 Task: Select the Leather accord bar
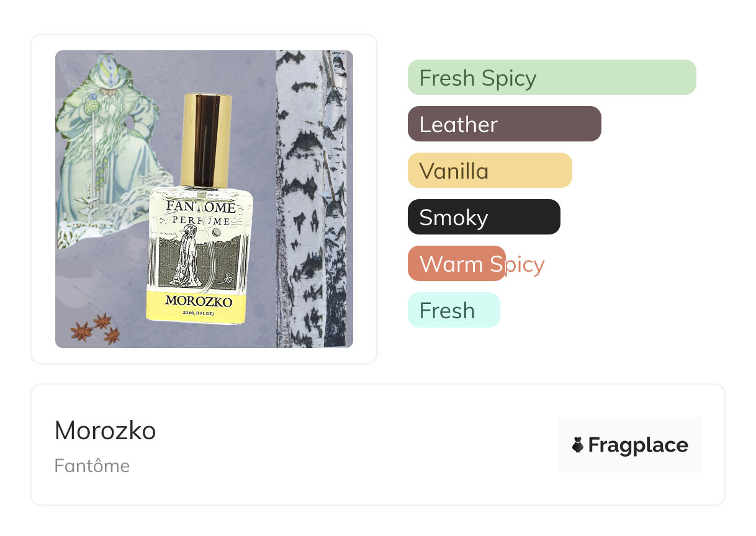point(504,124)
